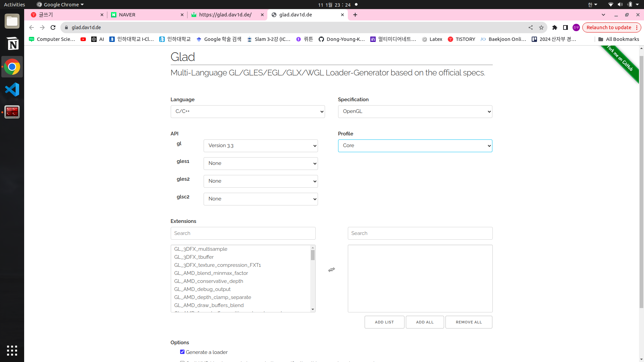Open new tab with plus icon
Image resolution: width=644 pixels, height=362 pixels.
pos(355,15)
